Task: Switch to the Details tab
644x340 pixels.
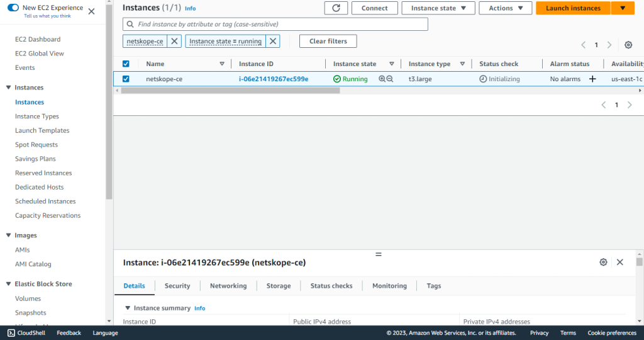Action: pos(135,286)
